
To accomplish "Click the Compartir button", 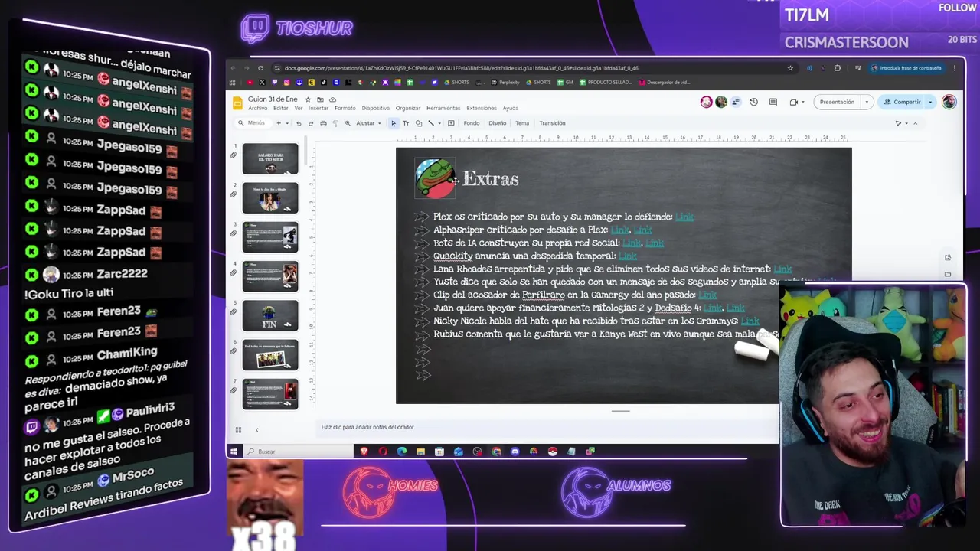I will tap(902, 102).
